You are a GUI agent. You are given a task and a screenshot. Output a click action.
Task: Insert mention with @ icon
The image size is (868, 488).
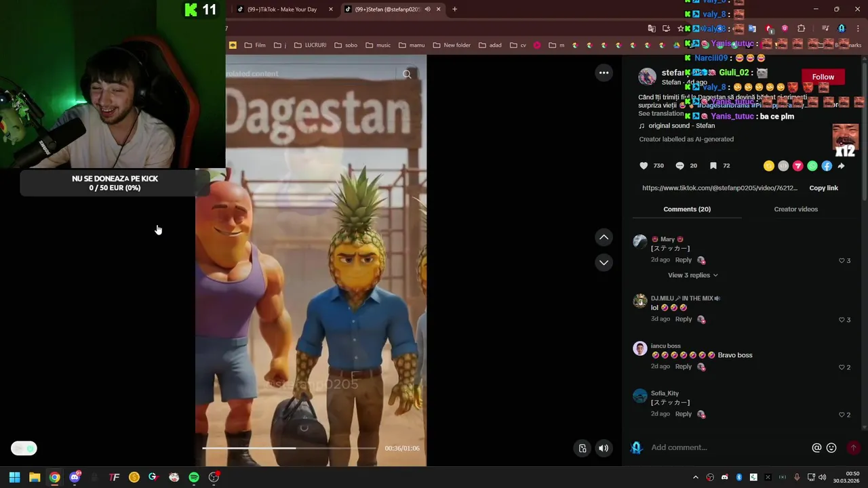(x=816, y=448)
